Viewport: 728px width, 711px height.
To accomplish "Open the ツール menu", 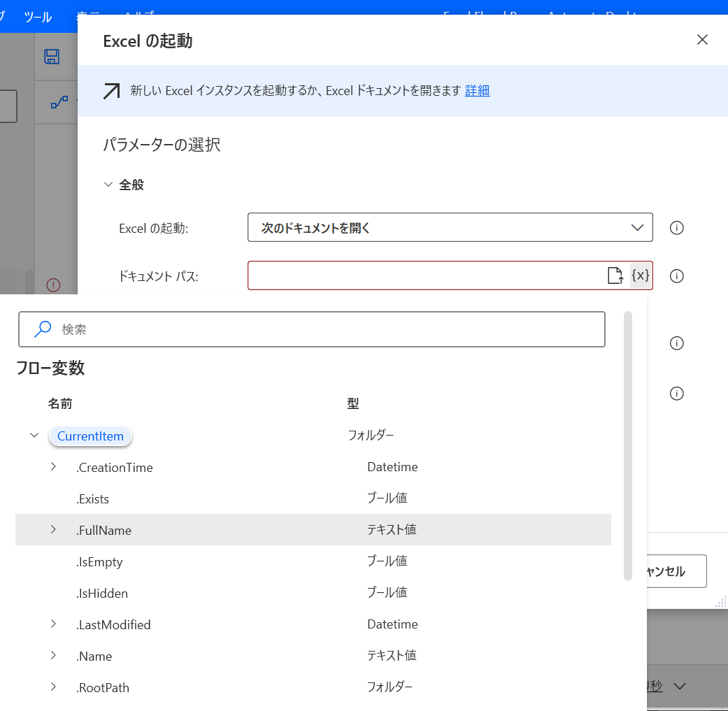I will click(38, 17).
